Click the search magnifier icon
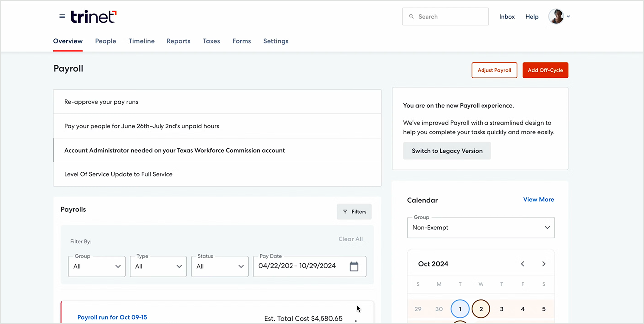Screen dimensions: 644x324 coord(412,16)
